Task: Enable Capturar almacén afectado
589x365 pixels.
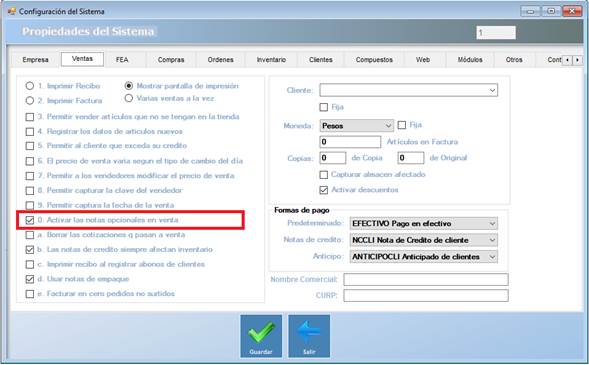Action: coord(323,175)
